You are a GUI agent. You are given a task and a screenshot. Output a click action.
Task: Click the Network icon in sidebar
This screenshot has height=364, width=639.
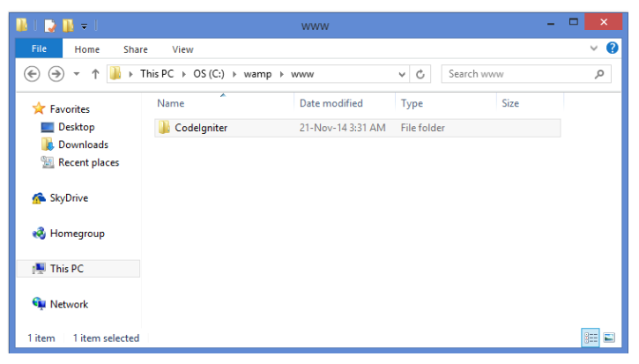point(39,304)
